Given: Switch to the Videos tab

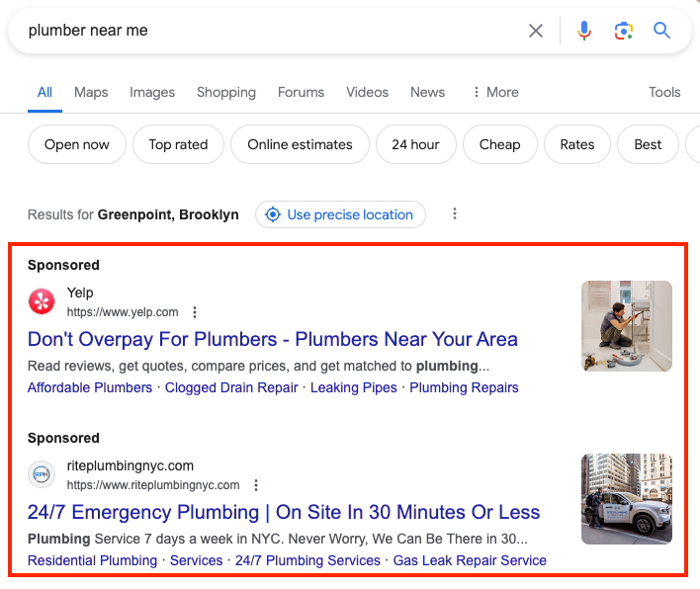Looking at the screenshot, I should point(368,92).
